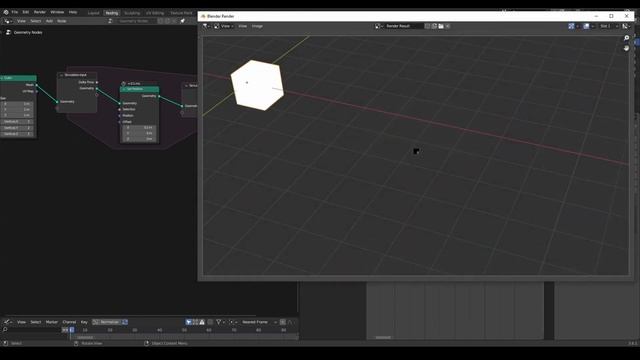Open the Blender Render View menu
Viewport: 640px width, 360px height.
(242, 26)
